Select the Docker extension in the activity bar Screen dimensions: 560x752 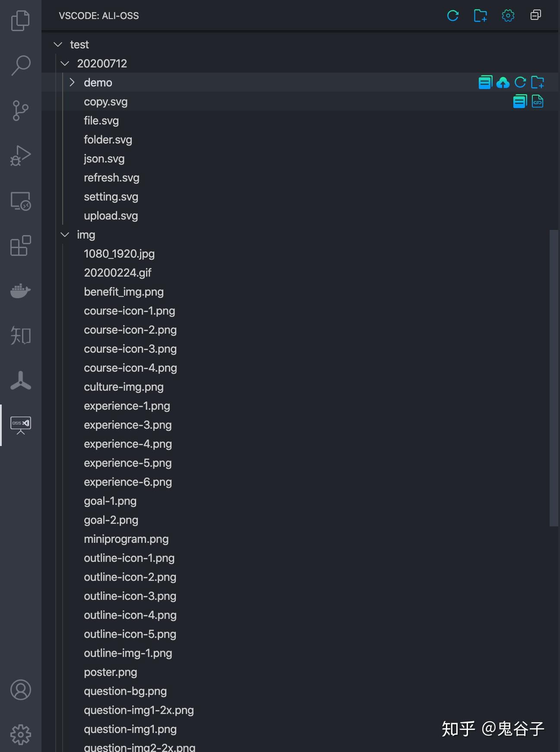coord(20,291)
